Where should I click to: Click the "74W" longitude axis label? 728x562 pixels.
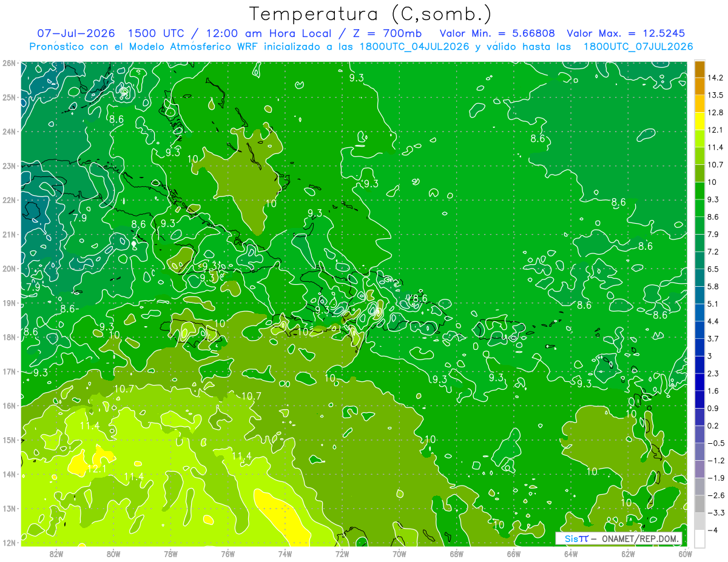(285, 554)
